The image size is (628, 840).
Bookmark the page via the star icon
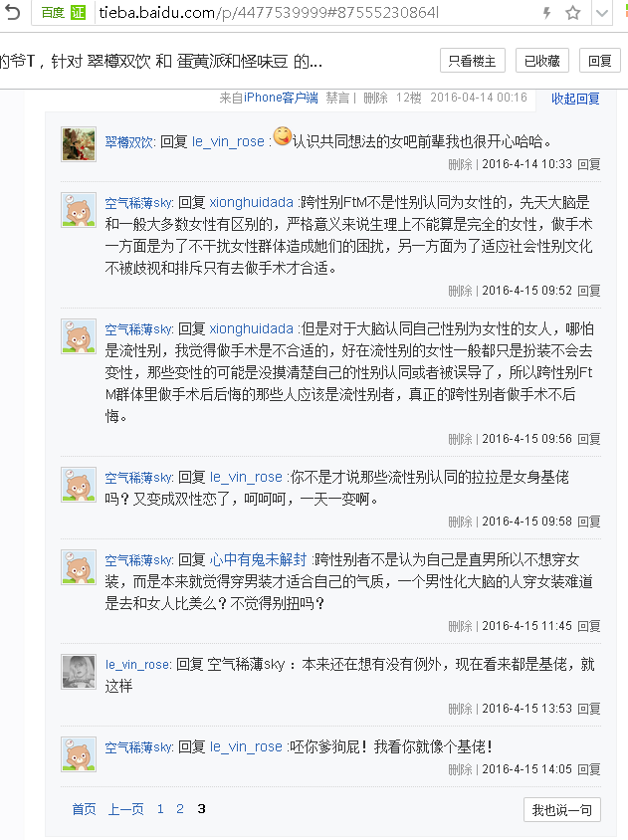572,13
